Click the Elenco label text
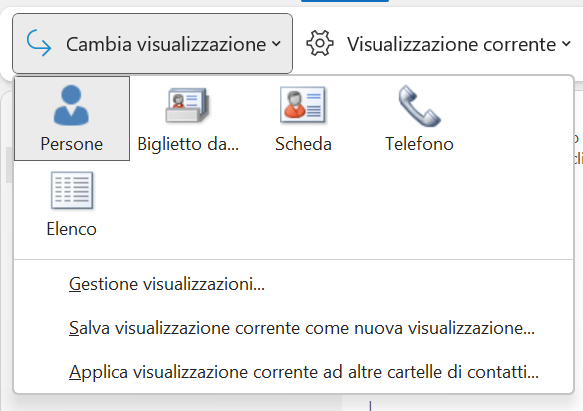The height and width of the screenshot is (411, 583). tap(71, 229)
